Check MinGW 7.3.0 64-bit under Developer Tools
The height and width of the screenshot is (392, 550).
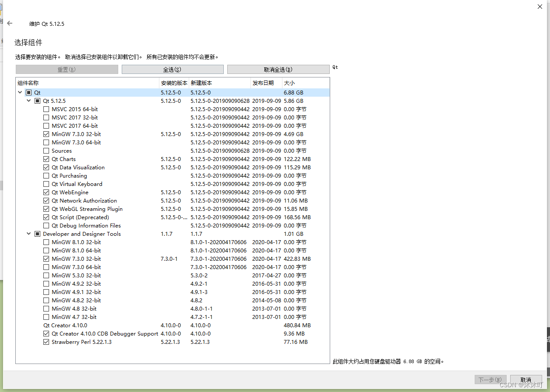(x=46, y=267)
